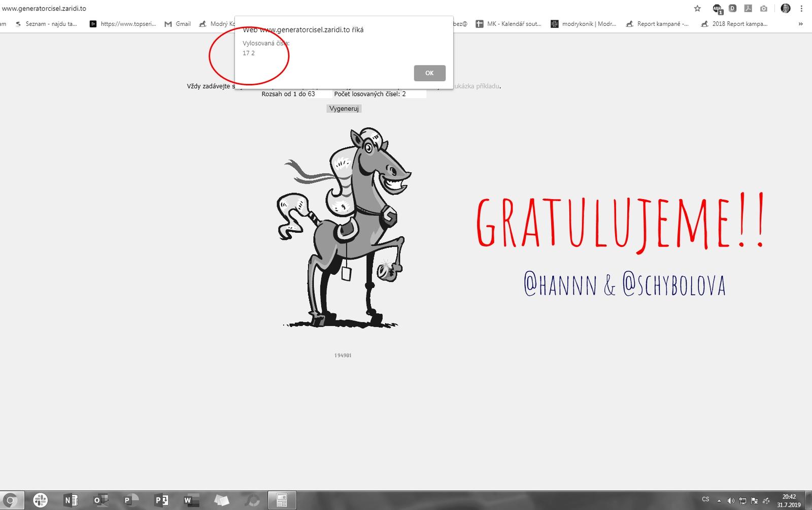Open the Adblock Plus extension
The image size is (812, 510).
click(717, 9)
